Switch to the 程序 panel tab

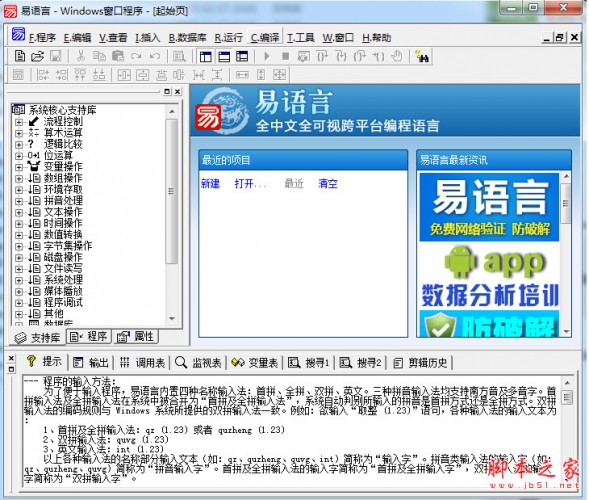(x=89, y=336)
